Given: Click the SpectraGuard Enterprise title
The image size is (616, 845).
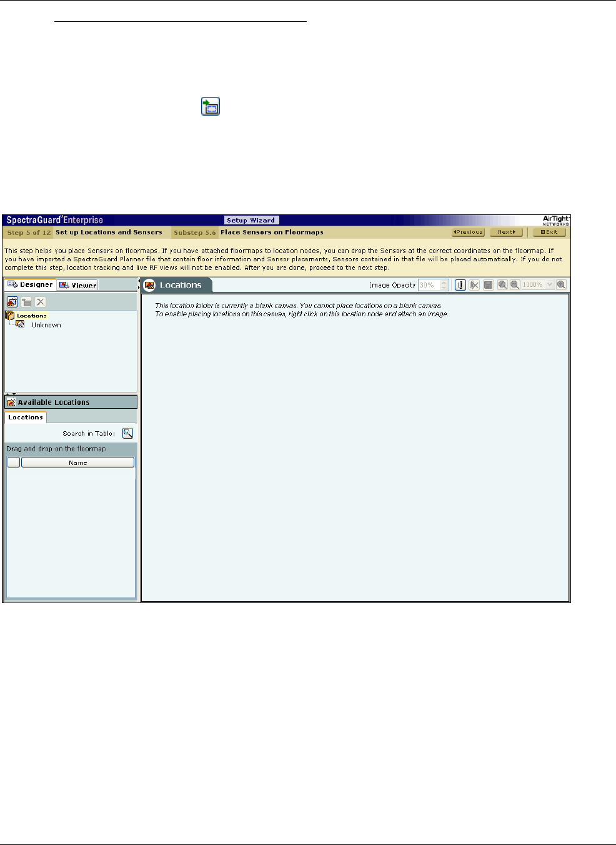Looking at the screenshot, I should coord(54,220).
